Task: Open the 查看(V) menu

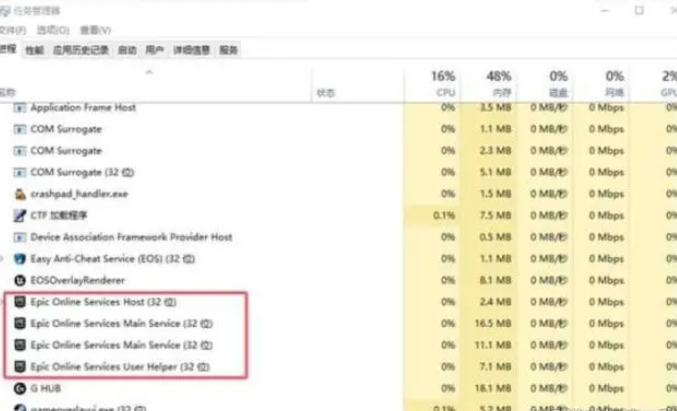Action: coord(95,30)
